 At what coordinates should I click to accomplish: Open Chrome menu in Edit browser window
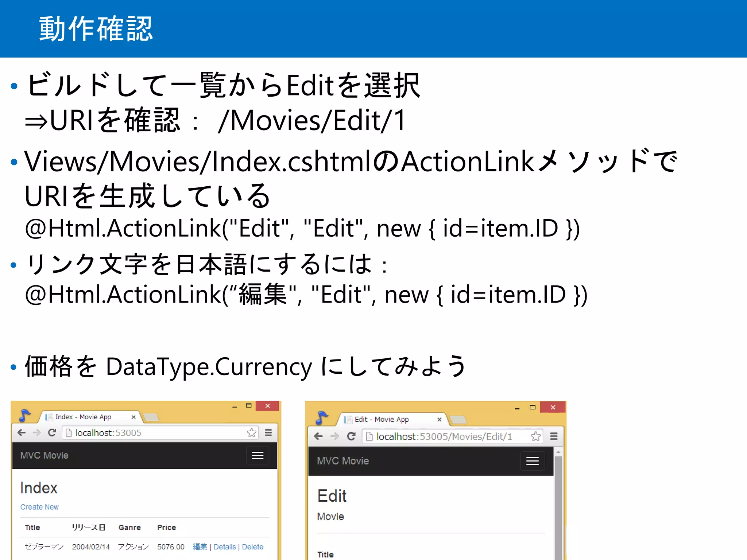(x=554, y=436)
